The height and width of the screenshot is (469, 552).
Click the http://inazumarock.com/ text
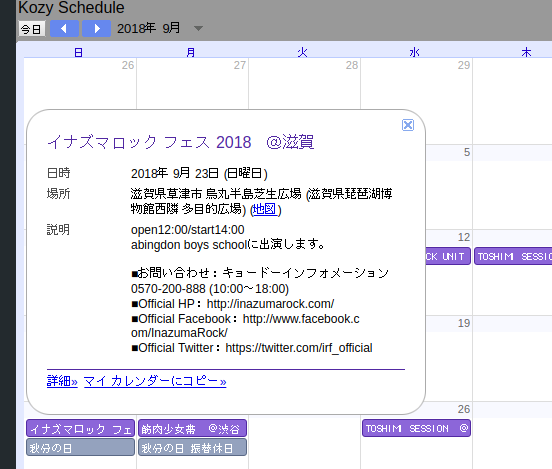270,304
